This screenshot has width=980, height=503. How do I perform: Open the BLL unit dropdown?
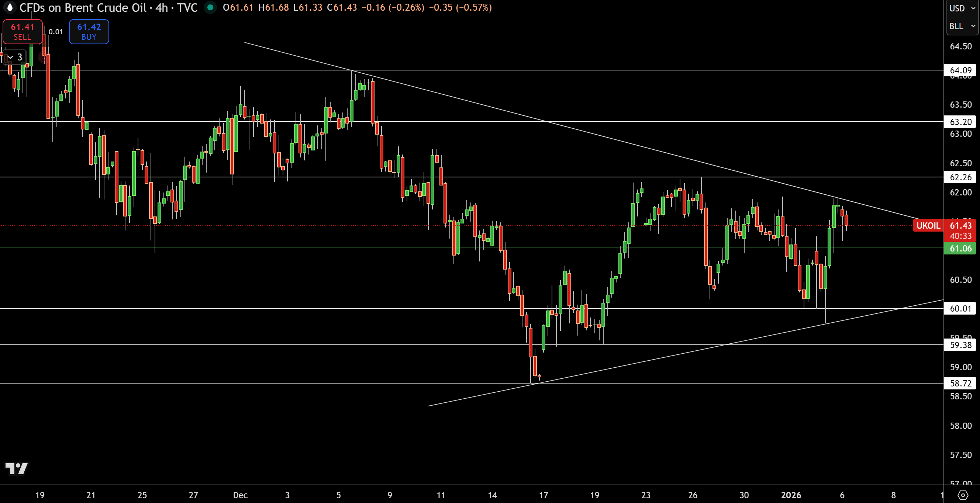962,26
